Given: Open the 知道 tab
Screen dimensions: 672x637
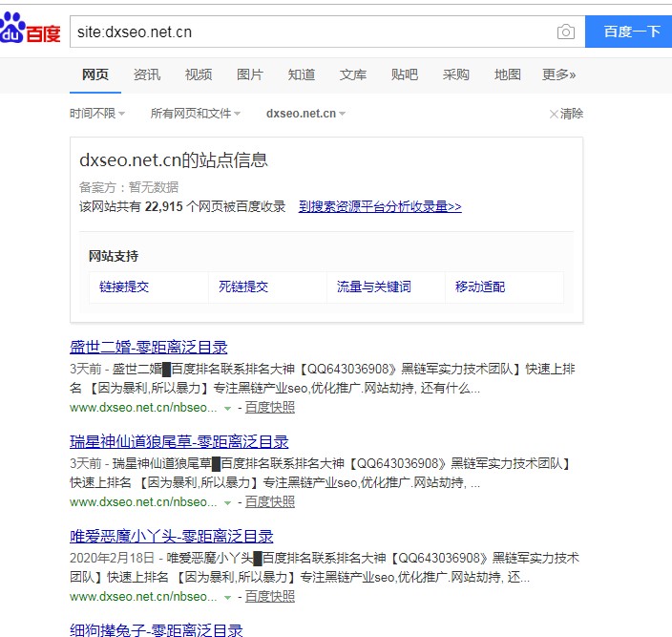Looking at the screenshot, I should click(x=302, y=74).
